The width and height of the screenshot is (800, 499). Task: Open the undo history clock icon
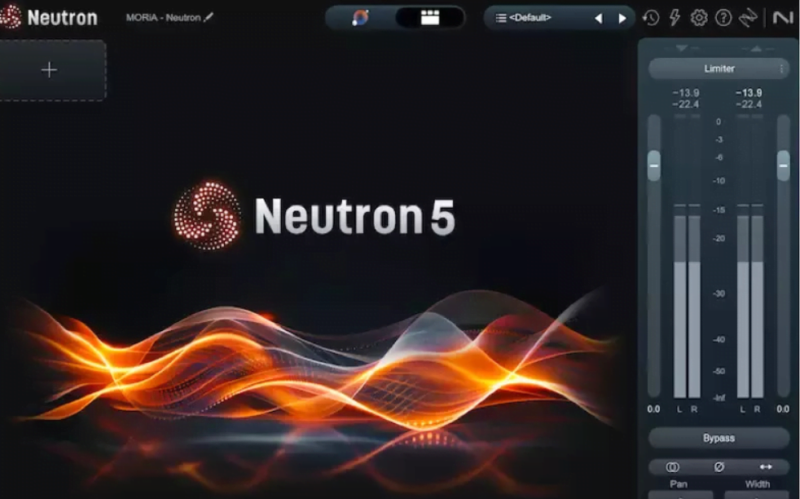click(651, 18)
